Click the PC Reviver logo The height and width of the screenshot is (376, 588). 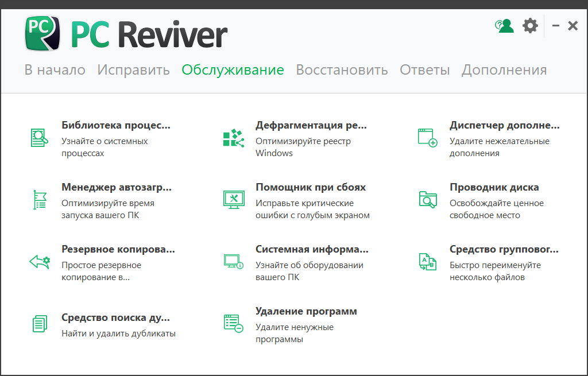click(126, 33)
